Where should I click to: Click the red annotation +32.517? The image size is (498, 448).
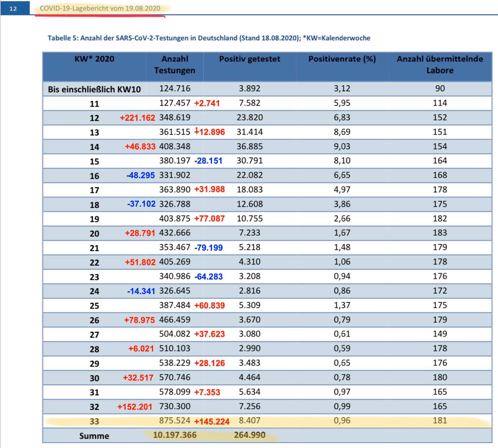[x=138, y=378]
